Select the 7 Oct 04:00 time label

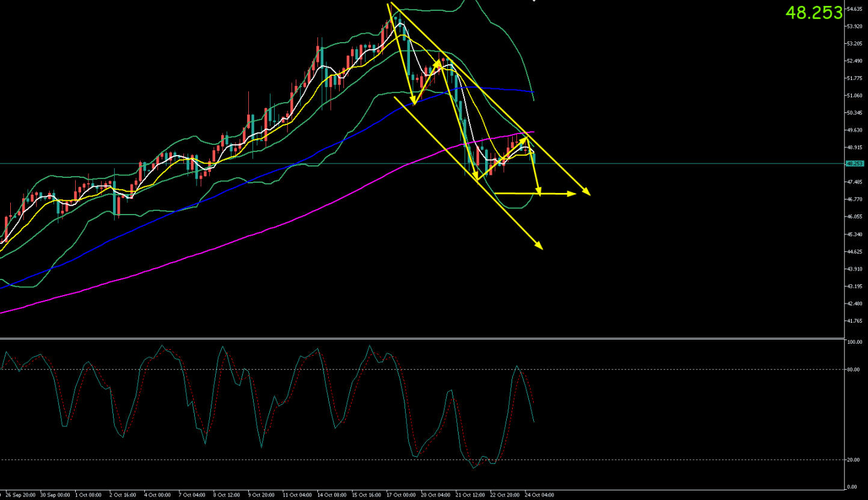point(192,495)
